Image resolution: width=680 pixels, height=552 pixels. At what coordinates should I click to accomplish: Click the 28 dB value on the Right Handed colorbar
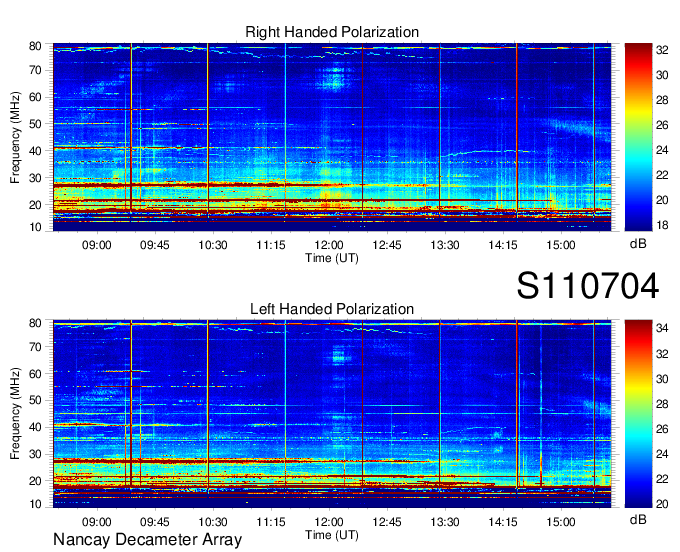662,100
